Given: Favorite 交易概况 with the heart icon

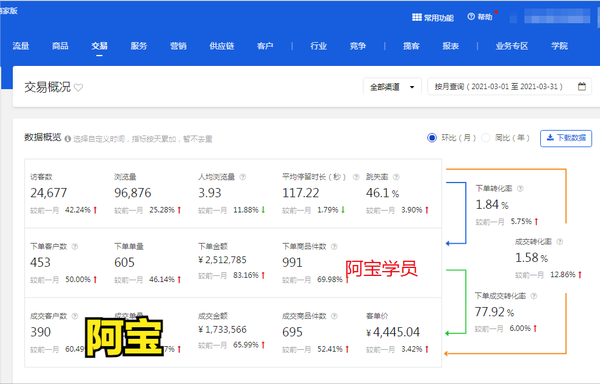Looking at the screenshot, I should coord(78,88).
